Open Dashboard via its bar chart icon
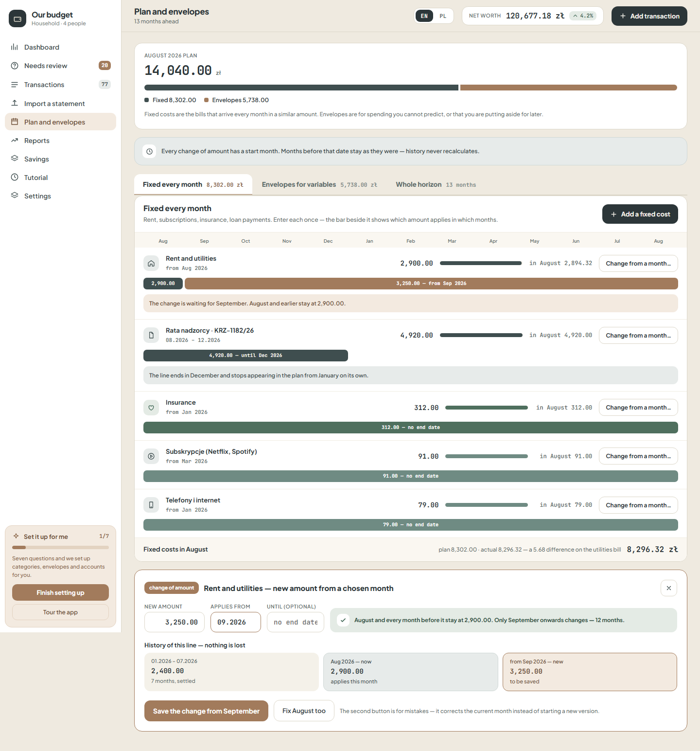 click(x=15, y=47)
